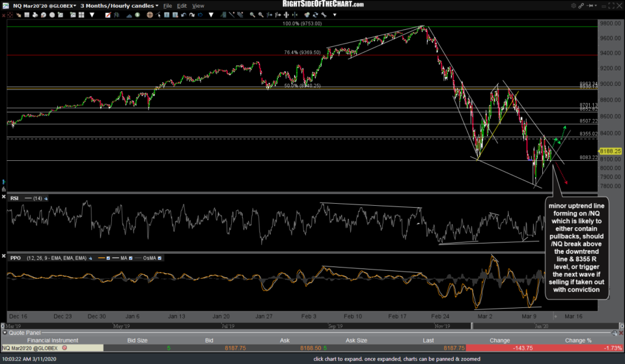The width and height of the screenshot is (625, 364).
Task: Click the Ask value 8188.50
Action: (311, 348)
